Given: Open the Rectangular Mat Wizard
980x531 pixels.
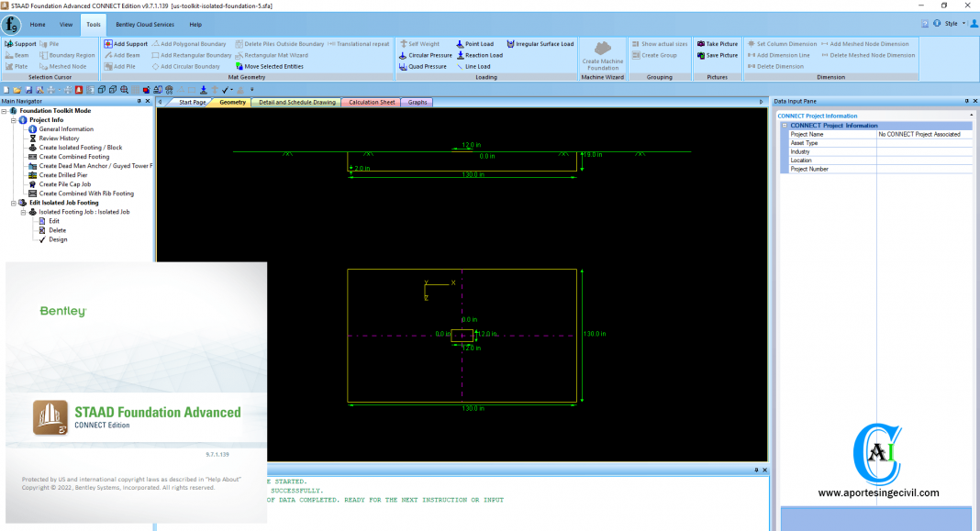Looking at the screenshot, I should [x=276, y=54].
